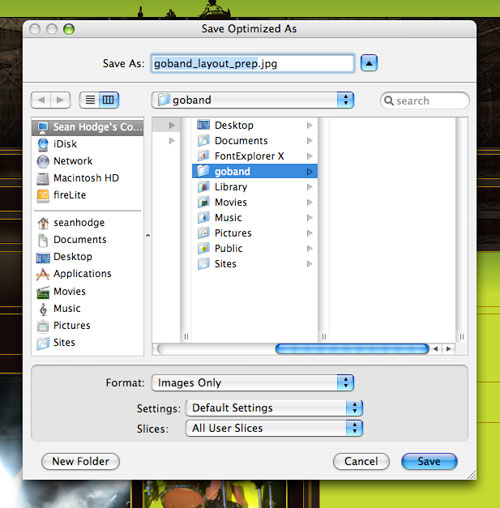Click the Pictures icon in the sidebar

tap(43, 326)
